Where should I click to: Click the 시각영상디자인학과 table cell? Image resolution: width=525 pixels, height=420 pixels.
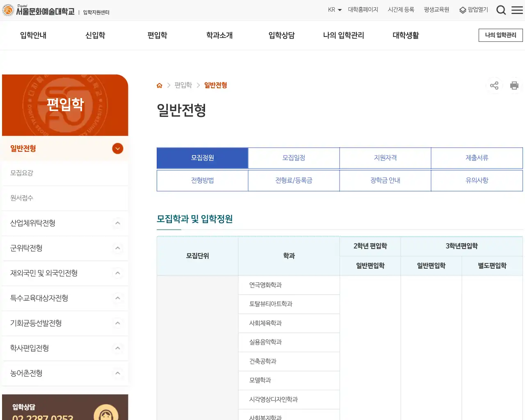pyautogui.click(x=289, y=399)
